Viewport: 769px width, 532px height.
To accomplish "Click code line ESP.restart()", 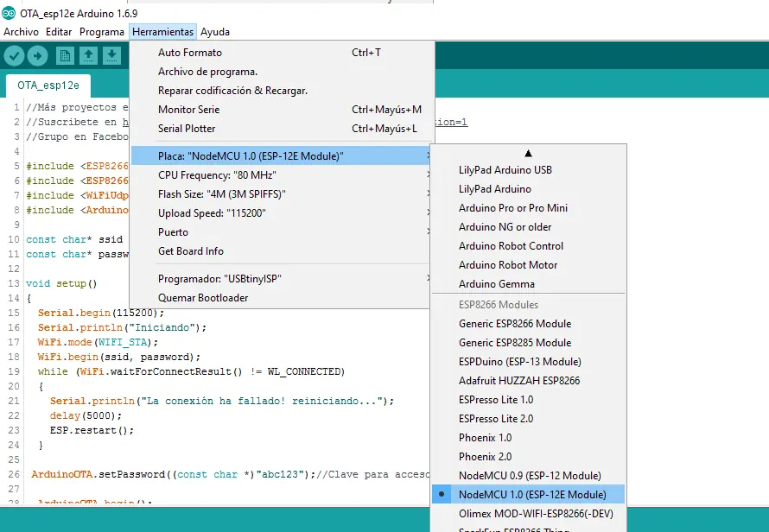I will click(92, 430).
